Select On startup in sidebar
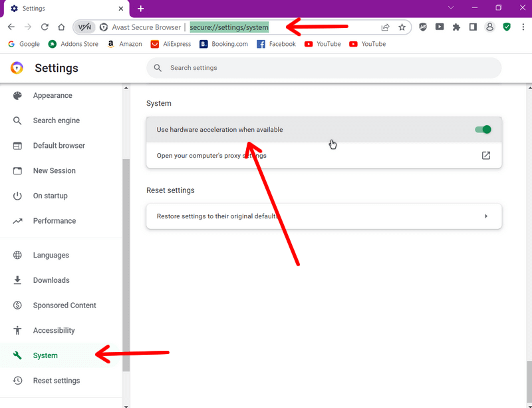 (51, 196)
